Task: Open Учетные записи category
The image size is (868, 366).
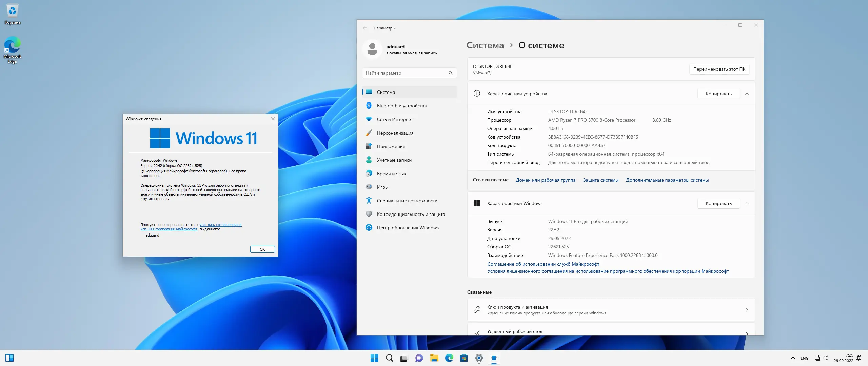Action: click(x=394, y=160)
